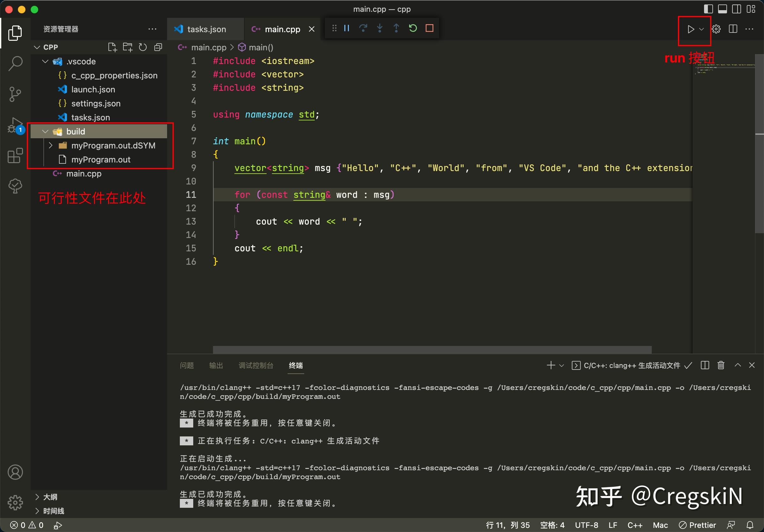Open the Source Control view
Image resolution: width=764 pixels, height=532 pixels.
click(x=15, y=94)
